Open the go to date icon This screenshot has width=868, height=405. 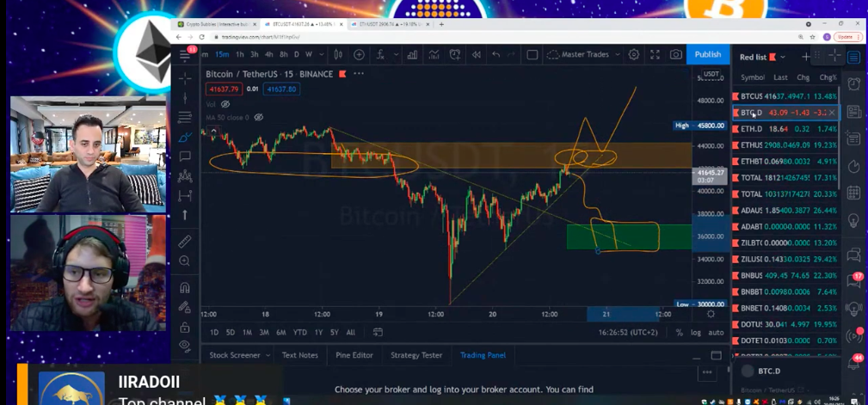[x=378, y=333]
